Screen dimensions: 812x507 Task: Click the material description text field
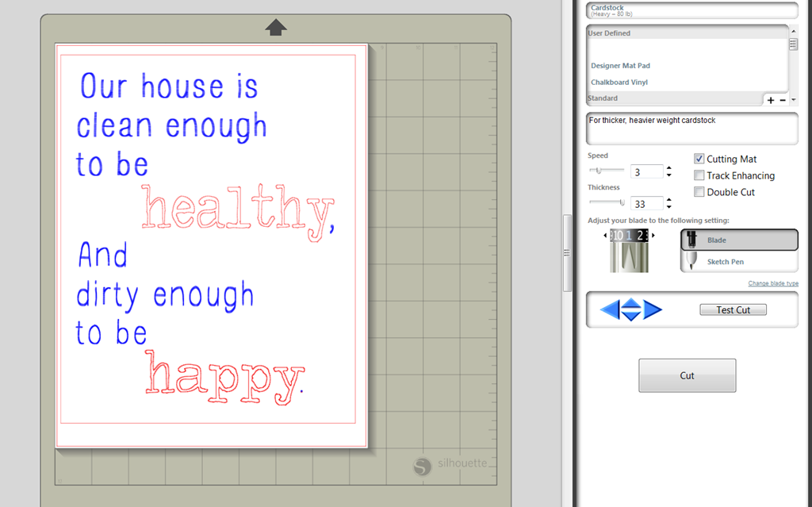pos(691,129)
